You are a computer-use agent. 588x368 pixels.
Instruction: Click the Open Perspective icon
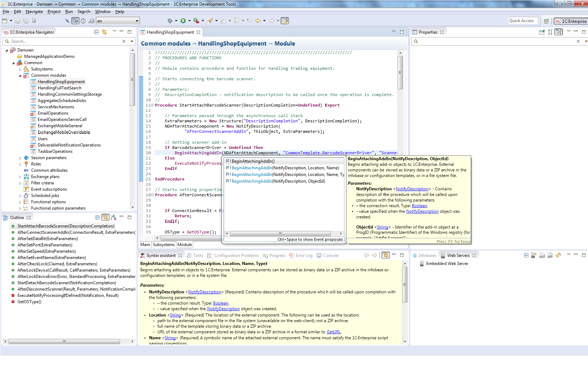coord(546,21)
